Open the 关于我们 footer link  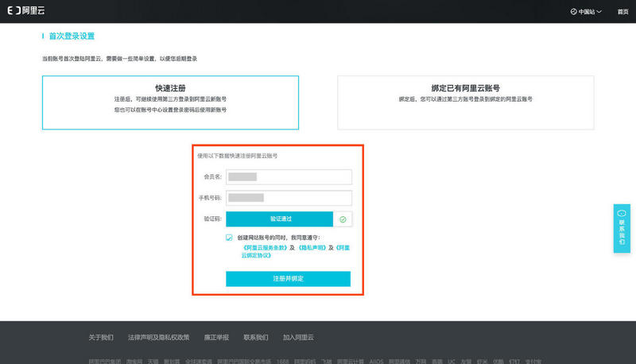coord(101,337)
